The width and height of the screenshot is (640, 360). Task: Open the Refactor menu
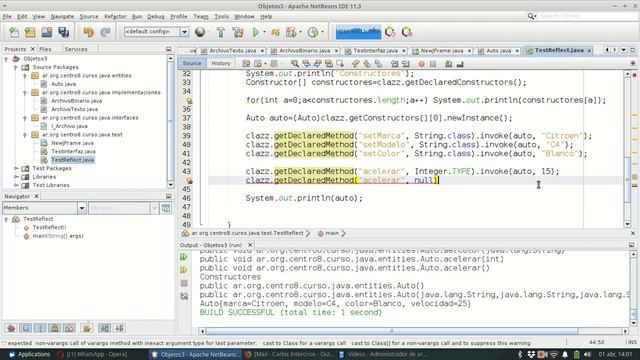point(115,16)
